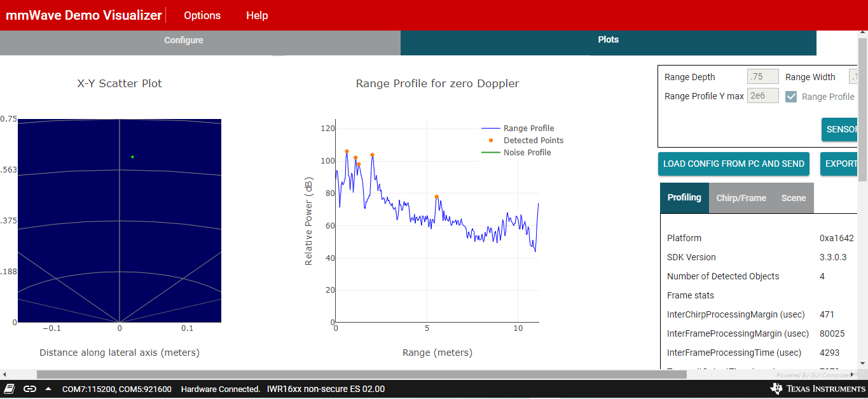This screenshot has height=399, width=868.
Task: Click the horizontal scrollbar left arrow
Action: [x=4, y=375]
